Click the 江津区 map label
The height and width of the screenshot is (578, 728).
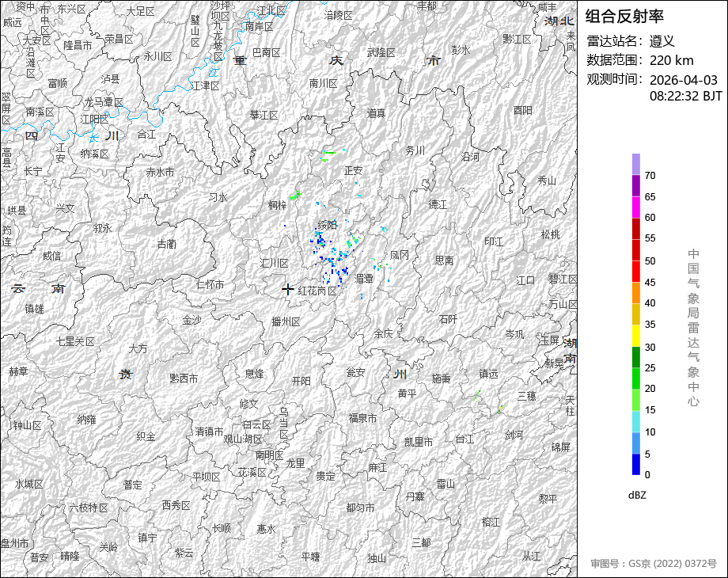coord(207,86)
